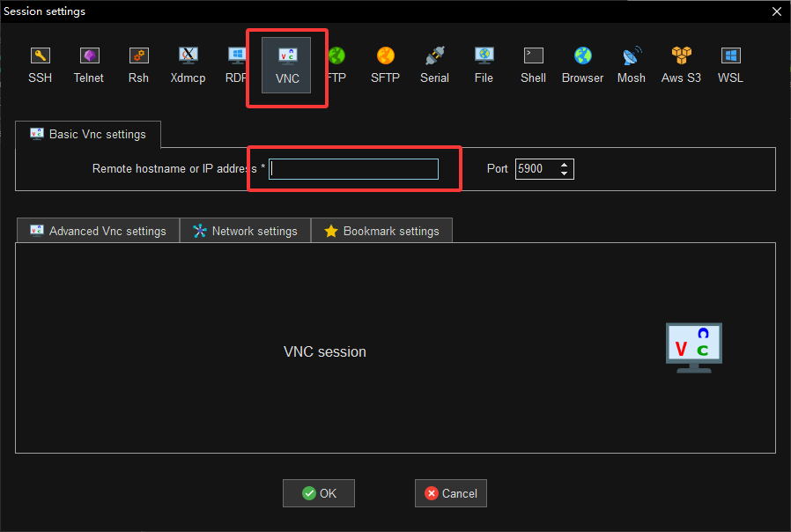The image size is (791, 532).
Task: Select the Xdmcp session type
Action: (188, 65)
